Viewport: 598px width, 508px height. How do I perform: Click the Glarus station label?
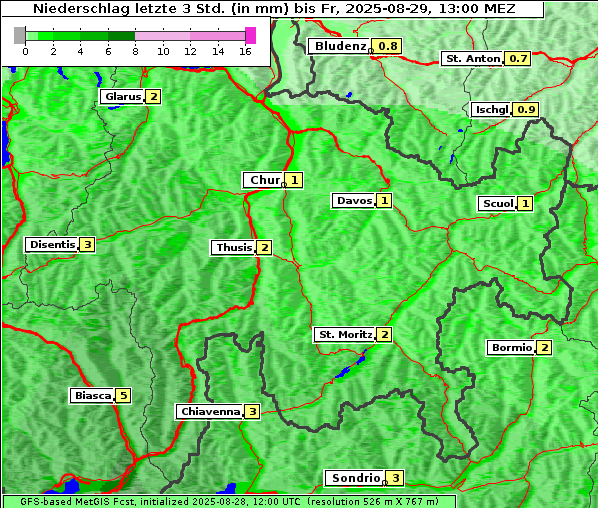[122, 97]
